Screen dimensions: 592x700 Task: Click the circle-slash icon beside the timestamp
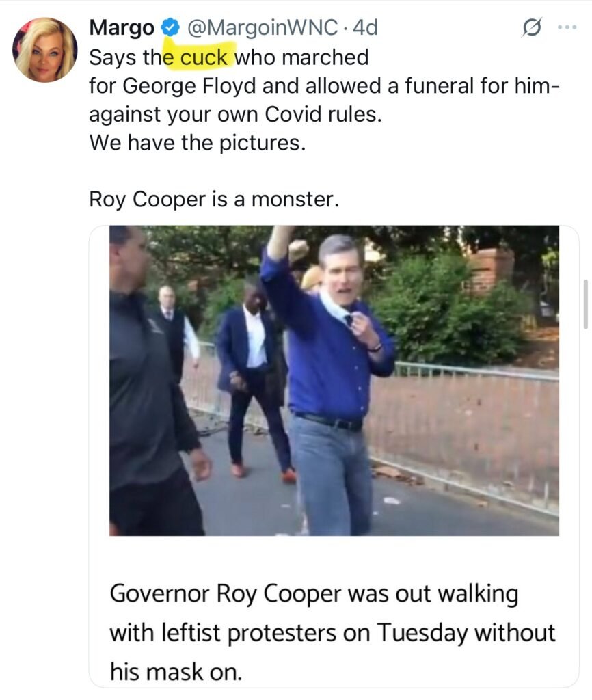pos(530,28)
